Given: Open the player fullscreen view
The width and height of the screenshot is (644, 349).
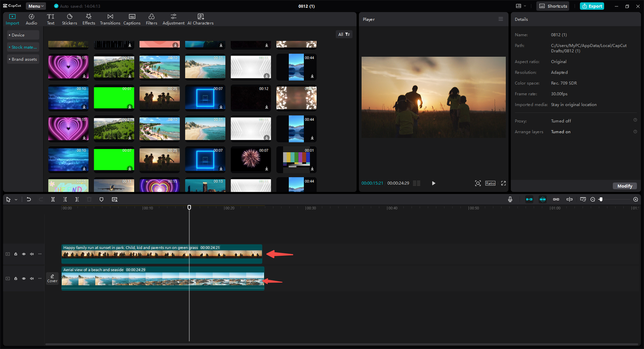Looking at the screenshot, I should point(503,183).
